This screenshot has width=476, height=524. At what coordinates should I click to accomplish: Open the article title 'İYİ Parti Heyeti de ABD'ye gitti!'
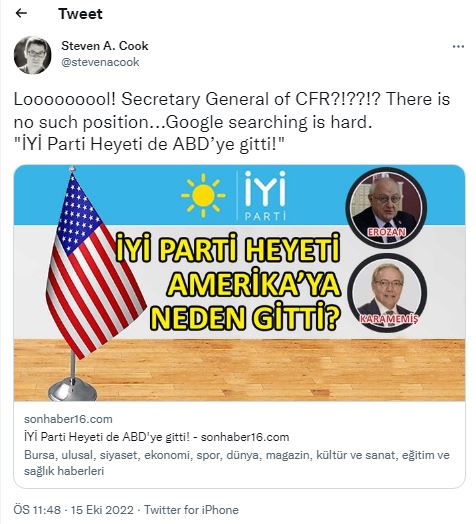tap(156, 437)
